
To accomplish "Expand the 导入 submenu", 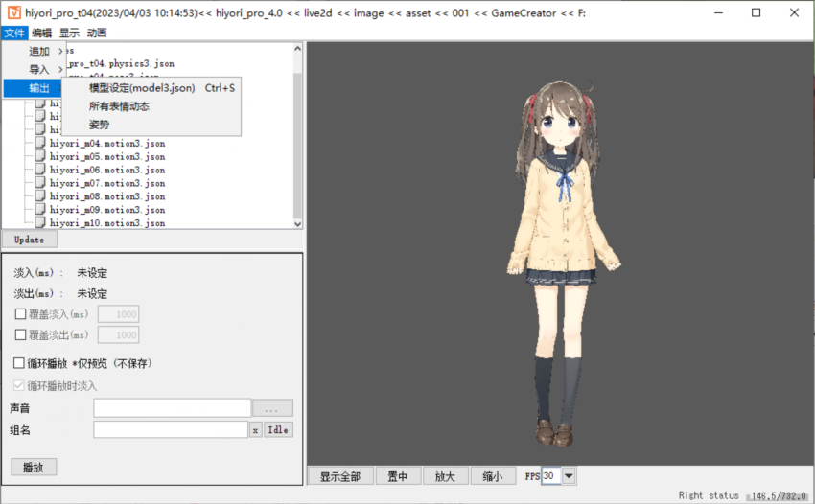I will click(x=35, y=69).
